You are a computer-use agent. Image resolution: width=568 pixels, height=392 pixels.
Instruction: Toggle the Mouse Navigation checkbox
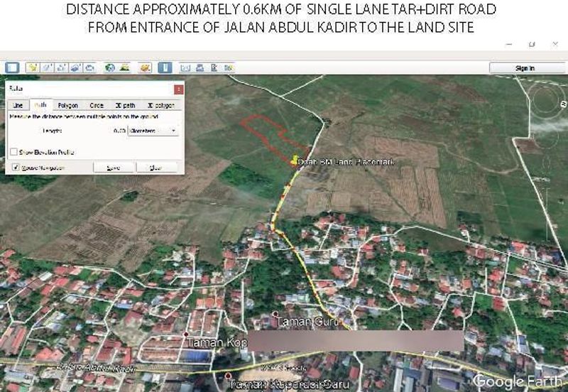pos(14,168)
